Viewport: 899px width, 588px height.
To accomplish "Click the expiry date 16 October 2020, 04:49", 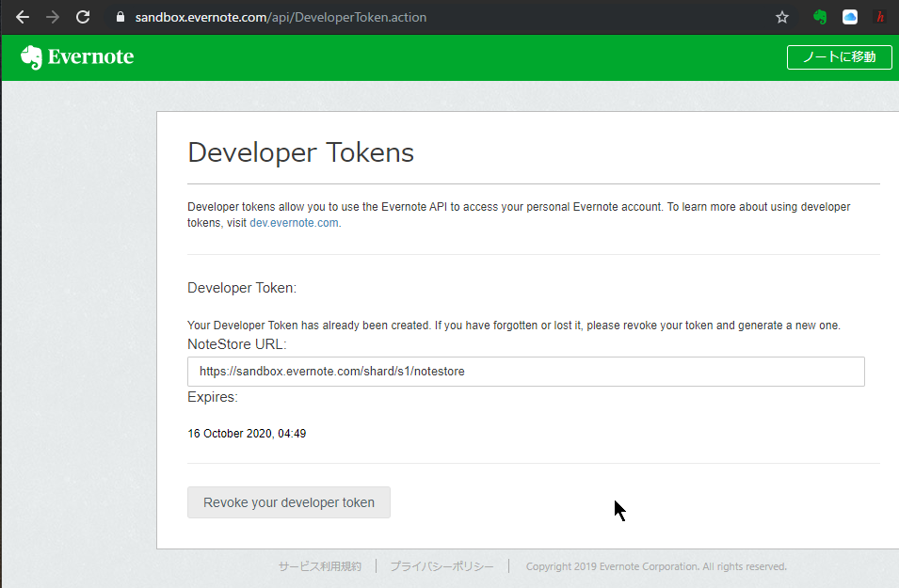I will (x=247, y=434).
